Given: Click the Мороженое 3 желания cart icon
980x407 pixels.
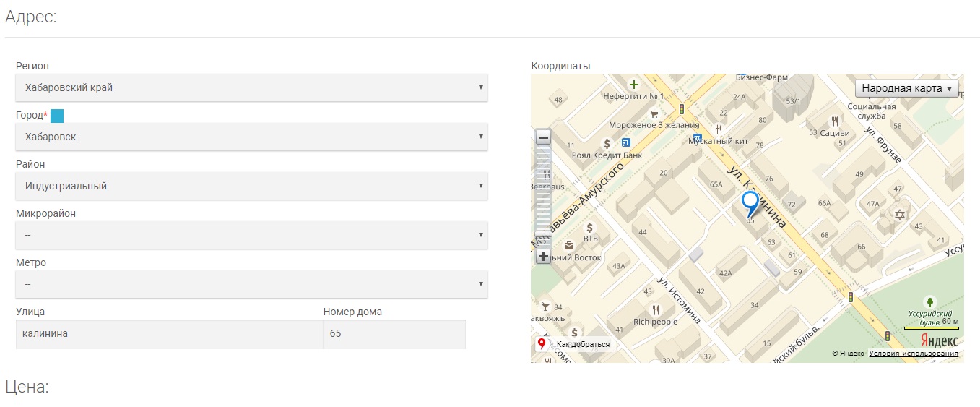Looking at the screenshot, I should tap(654, 113).
